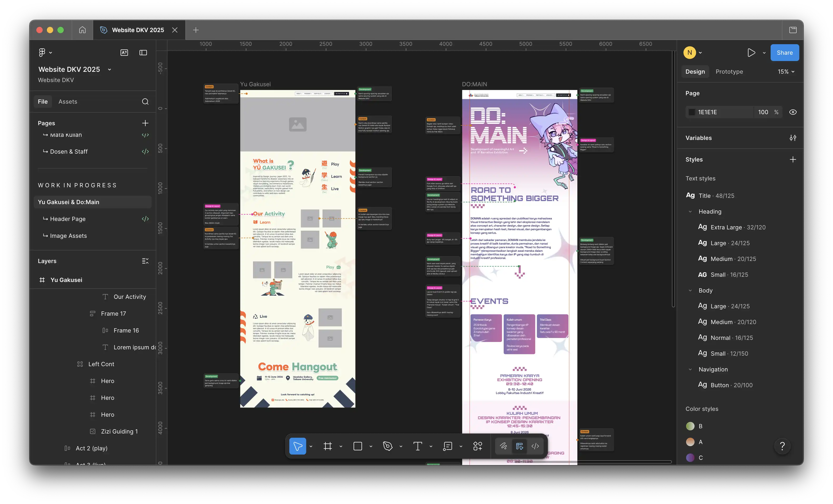Collapse the Heading text styles group
Image resolution: width=833 pixels, height=504 pixels.
point(690,211)
